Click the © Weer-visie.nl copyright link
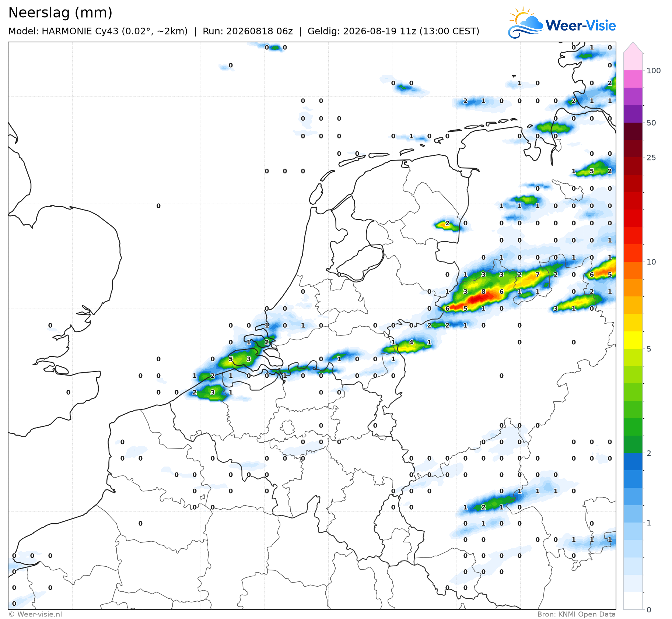The width and height of the screenshot is (672, 619). [x=35, y=614]
